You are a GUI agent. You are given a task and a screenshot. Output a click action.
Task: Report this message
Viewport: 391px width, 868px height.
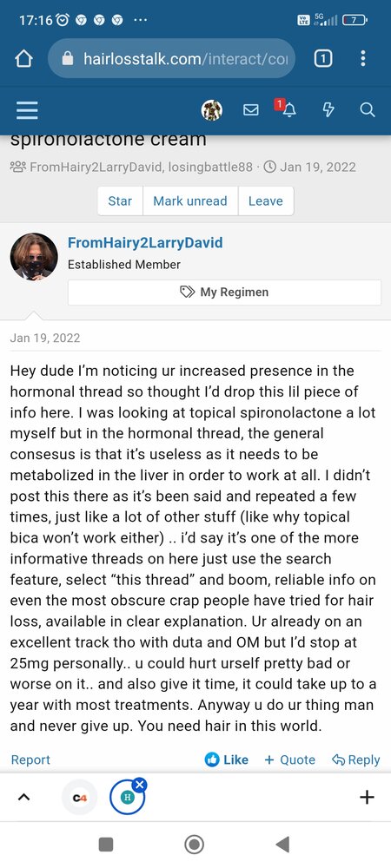[30, 760]
